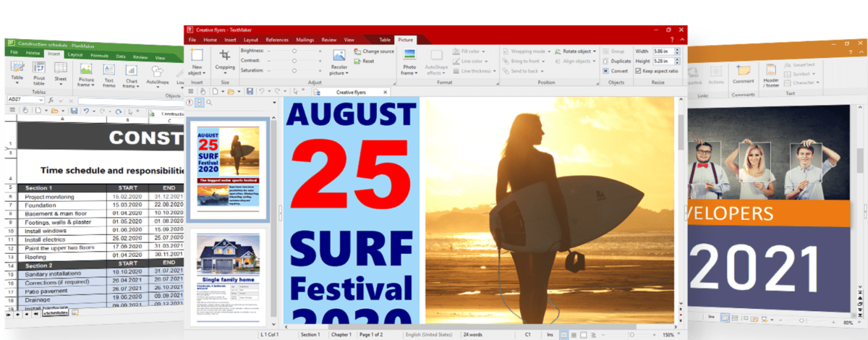868x340 pixels.
Task: Open the Formula tab in PlanMaker
Action: pyautogui.click(x=100, y=56)
